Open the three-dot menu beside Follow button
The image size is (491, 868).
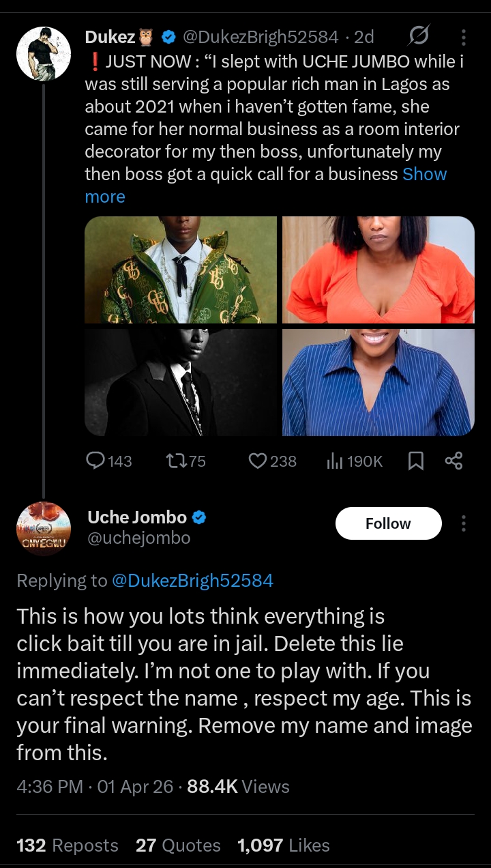tap(464, 523)
